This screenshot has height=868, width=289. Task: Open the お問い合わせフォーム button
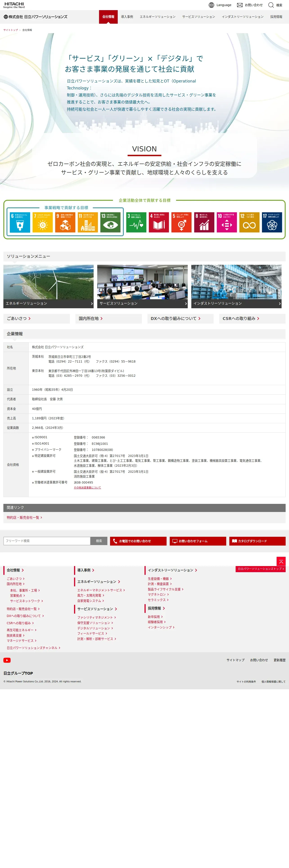click(x=198, y=541)
